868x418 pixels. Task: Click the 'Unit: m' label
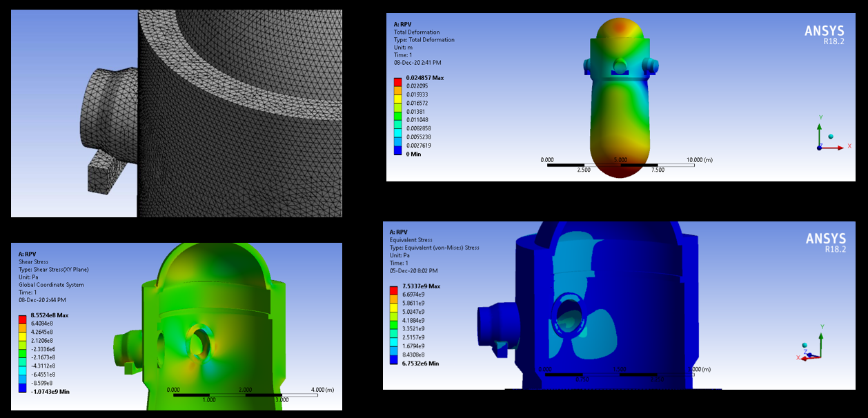coord(403,48)
